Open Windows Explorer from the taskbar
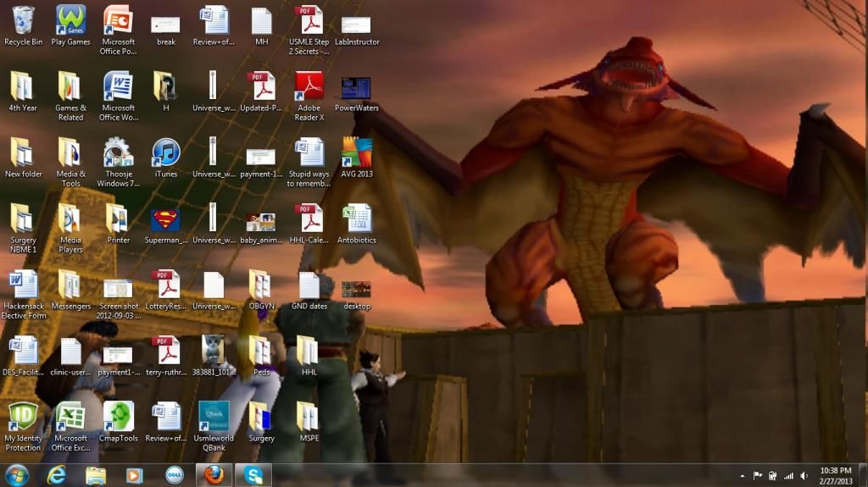The image size is (868, 487). click(x=95, y=475)
